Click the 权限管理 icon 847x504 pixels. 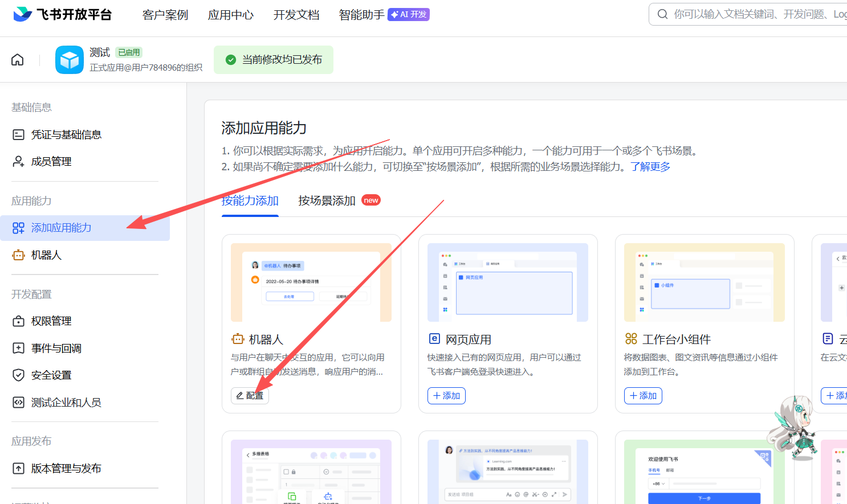[19, 321]
